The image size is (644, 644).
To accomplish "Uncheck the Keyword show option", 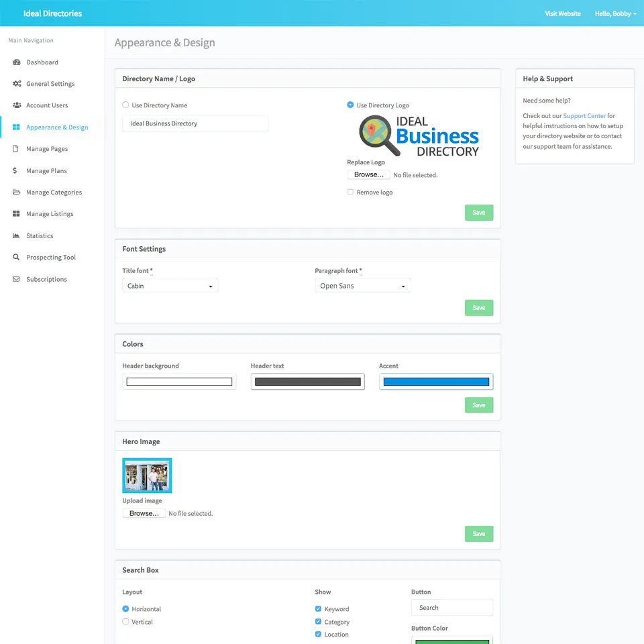I will [318, 609].
